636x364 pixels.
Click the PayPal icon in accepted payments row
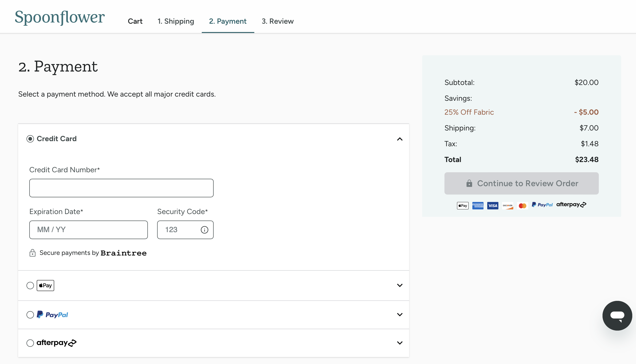pyautogui.click(x=542, y=205)
